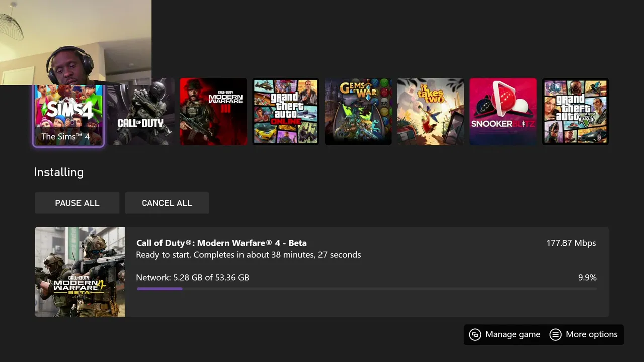Click the 'Ready to start. Completes in about' status line

[x=249, y=255]
